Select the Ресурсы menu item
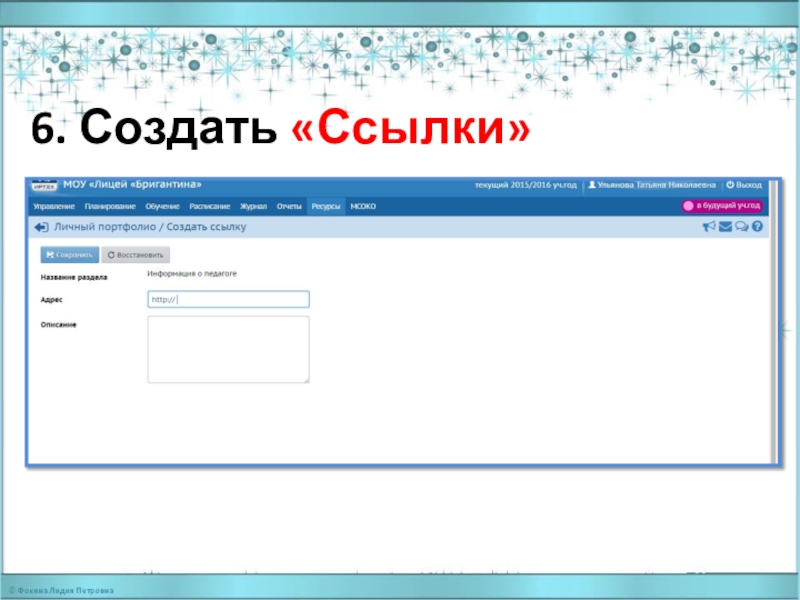This screenshot has width=800, height=600. point(326,207)
